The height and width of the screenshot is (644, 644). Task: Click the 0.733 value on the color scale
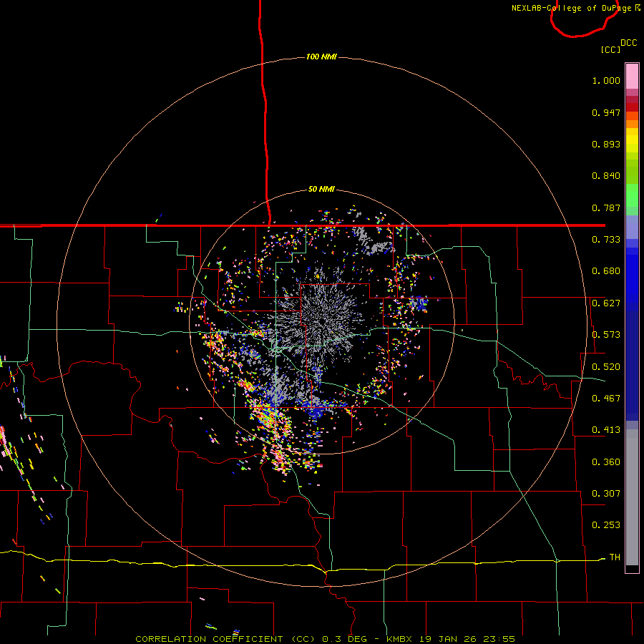tap(606, 240)
